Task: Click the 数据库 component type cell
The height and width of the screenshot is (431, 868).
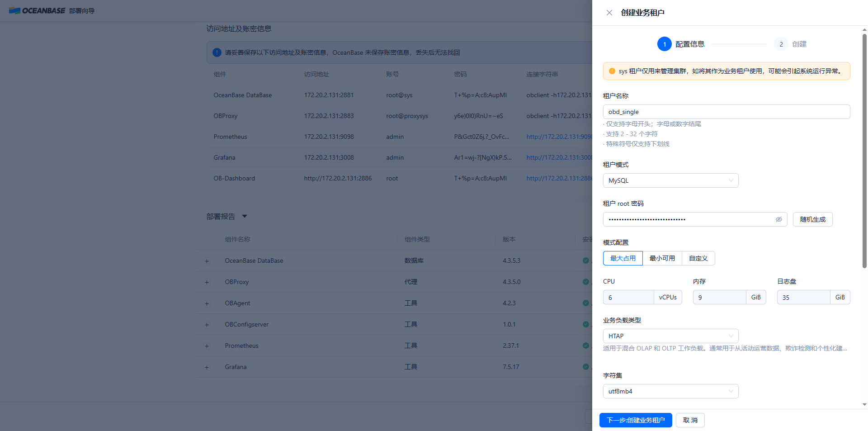Action: pos(414,260)
